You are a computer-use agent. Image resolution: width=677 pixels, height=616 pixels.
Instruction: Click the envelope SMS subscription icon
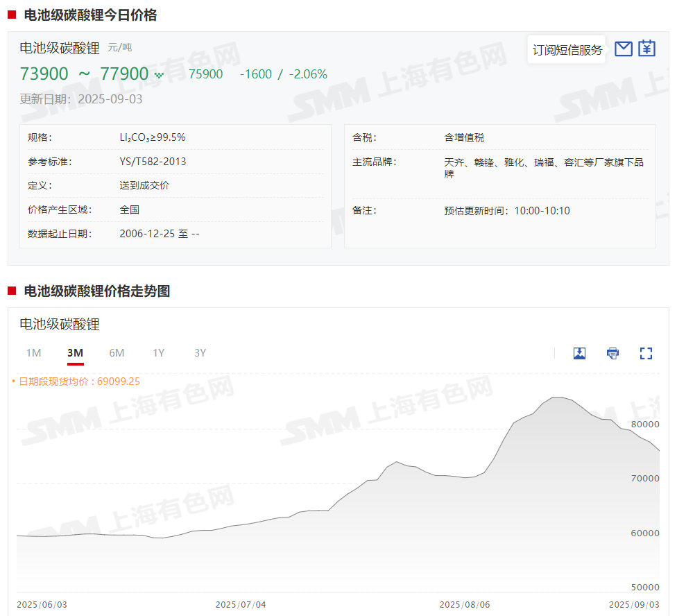(x=624, y=49)
